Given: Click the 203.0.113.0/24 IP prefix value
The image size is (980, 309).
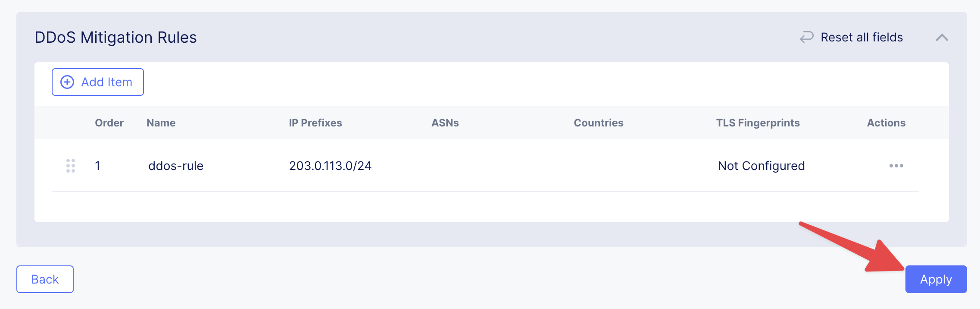Looking at the screenshot, I should (330, 166).
